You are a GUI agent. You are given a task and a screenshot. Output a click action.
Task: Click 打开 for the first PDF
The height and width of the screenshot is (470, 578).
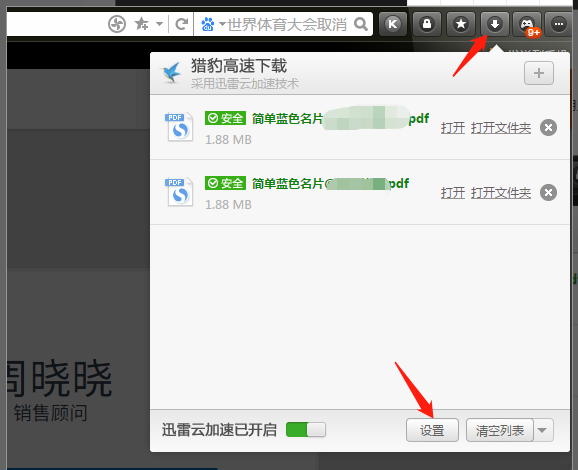point(453,128)
